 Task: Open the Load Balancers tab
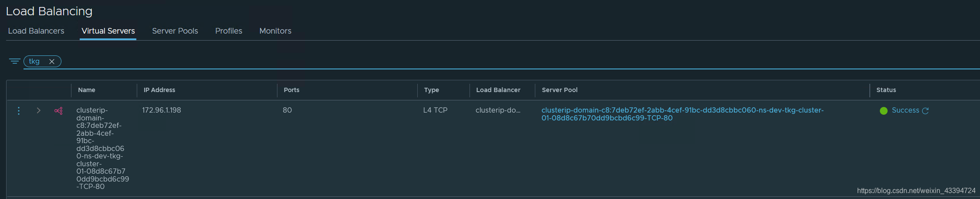[36, 31]
